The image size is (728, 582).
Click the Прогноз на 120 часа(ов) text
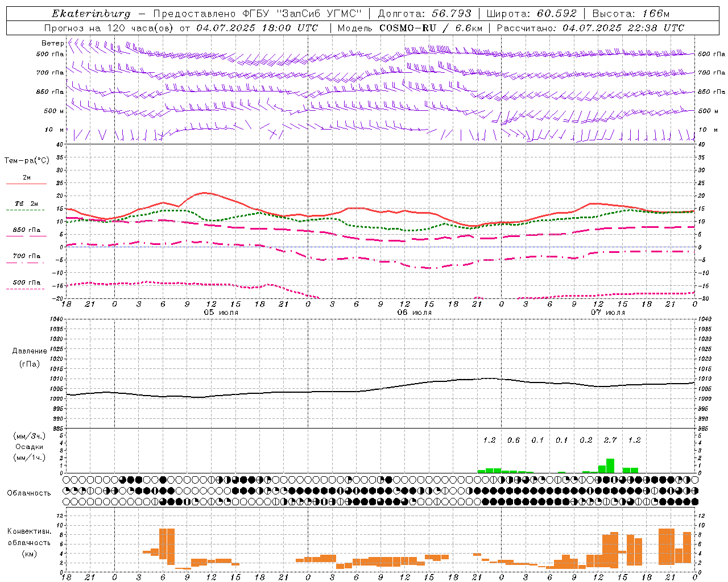coord(110,28)
